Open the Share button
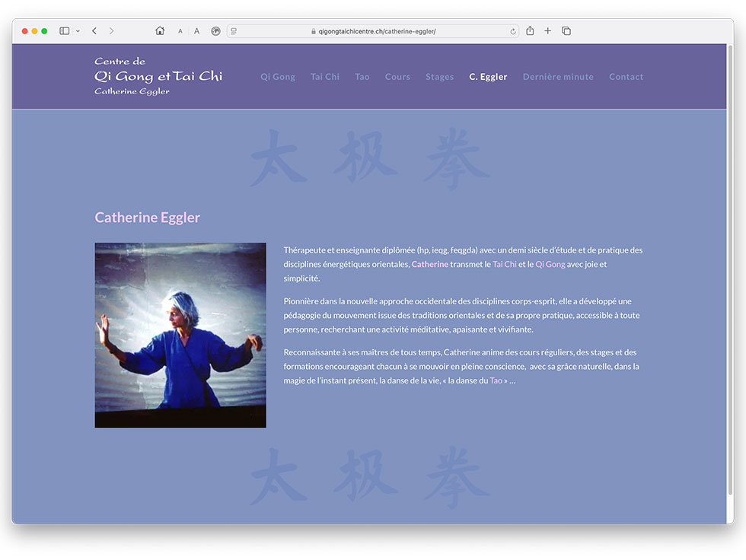746x560 pixels. tap(530, 31)
